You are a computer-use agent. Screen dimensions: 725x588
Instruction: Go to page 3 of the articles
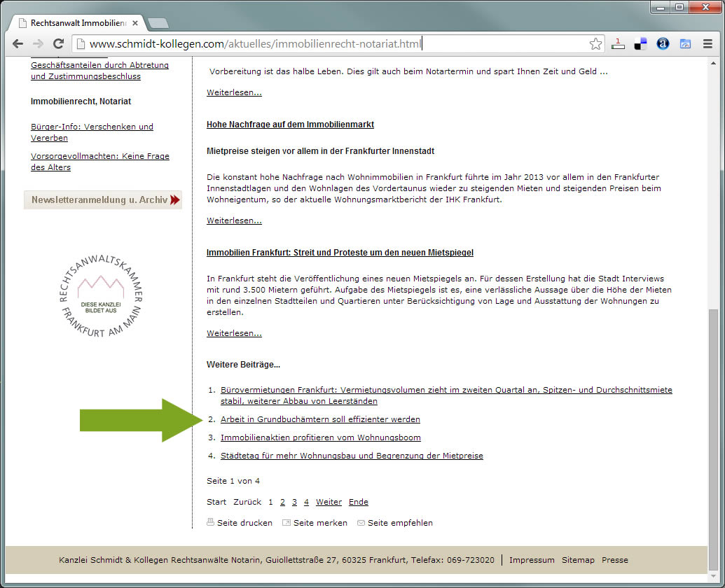[x=295, y=502]
